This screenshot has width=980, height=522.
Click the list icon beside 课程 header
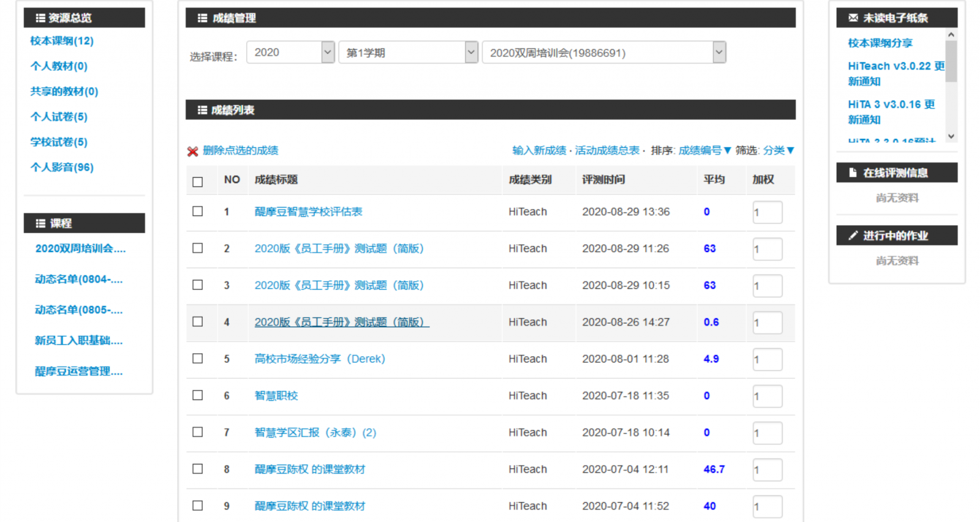(40, 223)
